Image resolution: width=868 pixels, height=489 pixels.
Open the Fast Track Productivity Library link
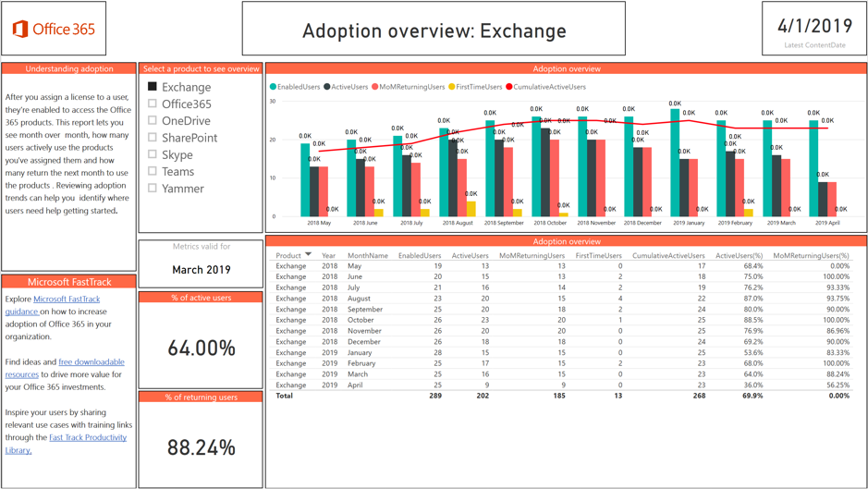[87, 438]
